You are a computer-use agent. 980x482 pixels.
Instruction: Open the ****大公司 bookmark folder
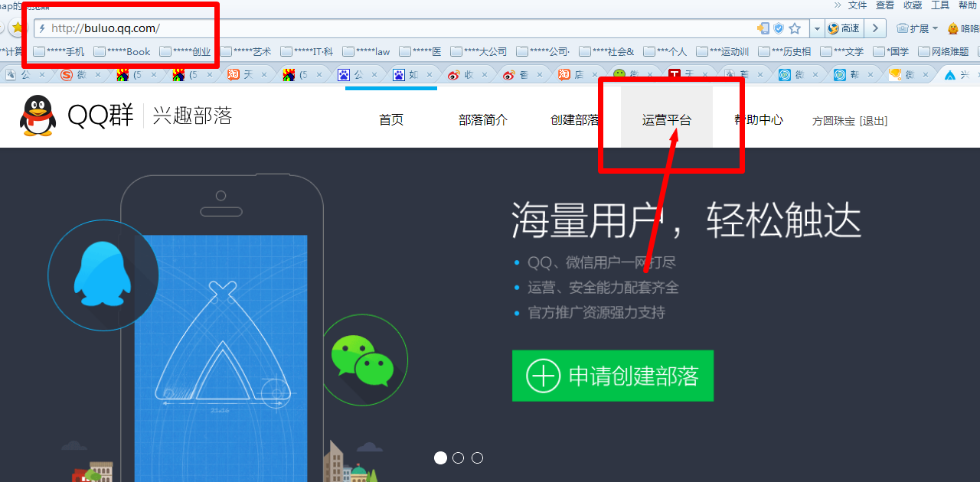click(x=479, y=51)
